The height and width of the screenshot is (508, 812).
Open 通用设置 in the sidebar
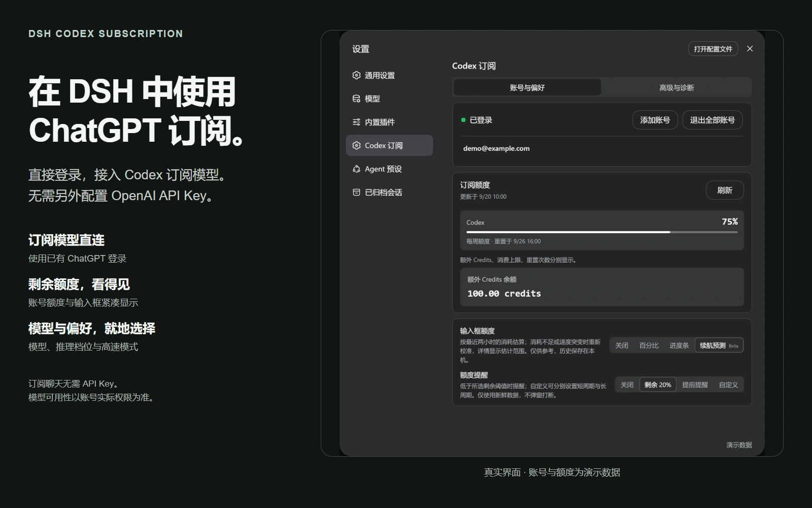pos(389,75)
